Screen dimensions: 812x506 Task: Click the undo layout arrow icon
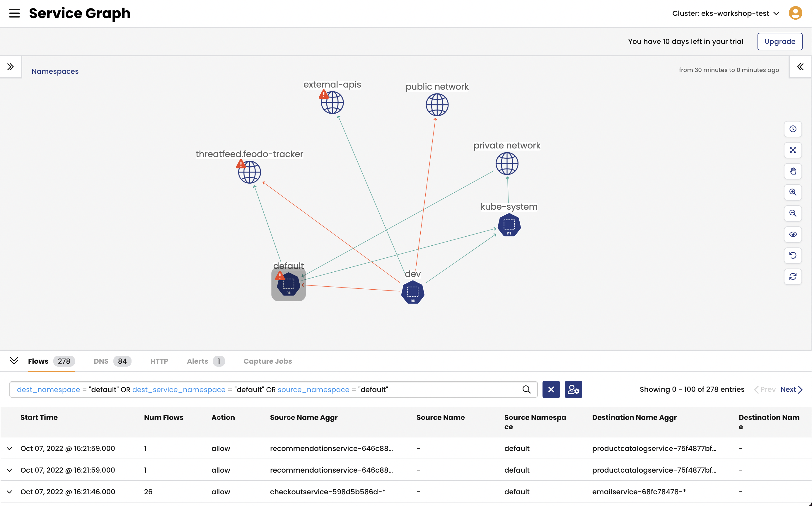(x=793, y=255)
